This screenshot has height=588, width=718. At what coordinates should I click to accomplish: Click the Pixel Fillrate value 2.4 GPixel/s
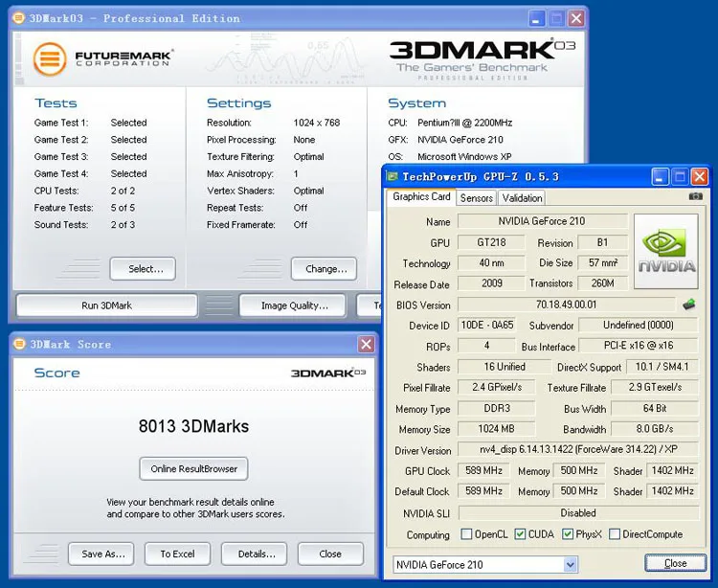[x=496, y=388]
